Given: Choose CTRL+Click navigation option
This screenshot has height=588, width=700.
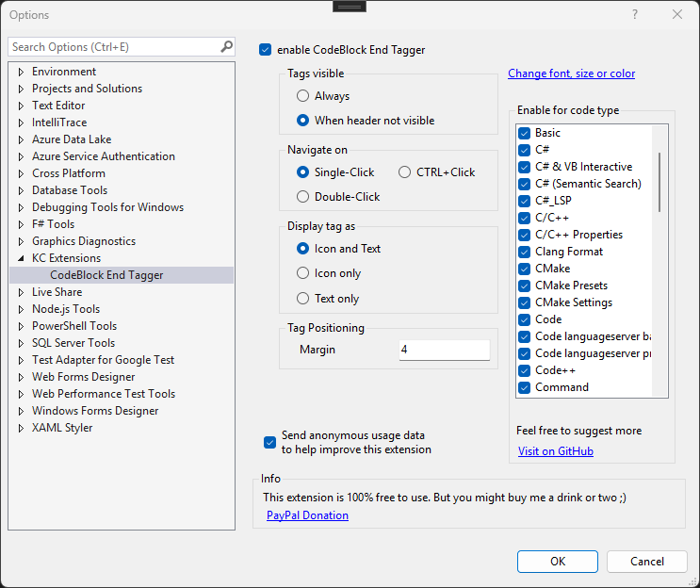Looking at the screenshot, I should [405, 172].
